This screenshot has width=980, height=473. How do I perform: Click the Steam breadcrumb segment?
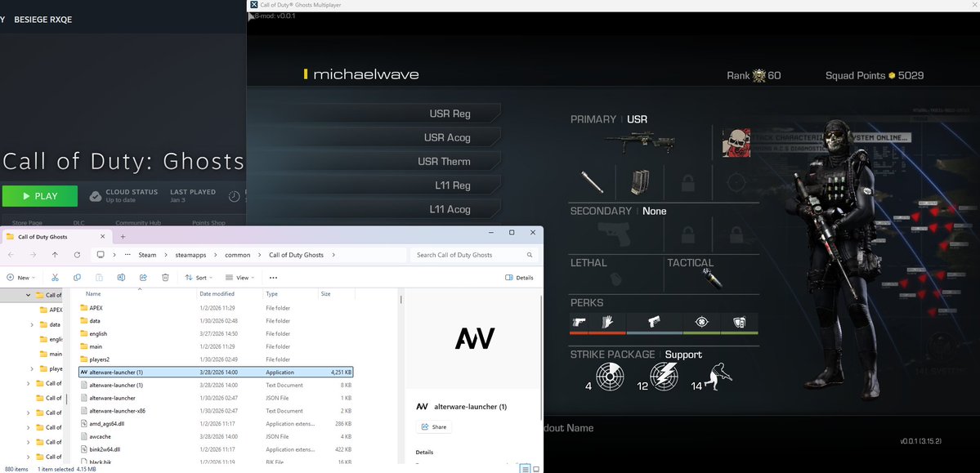click(147, 255)
